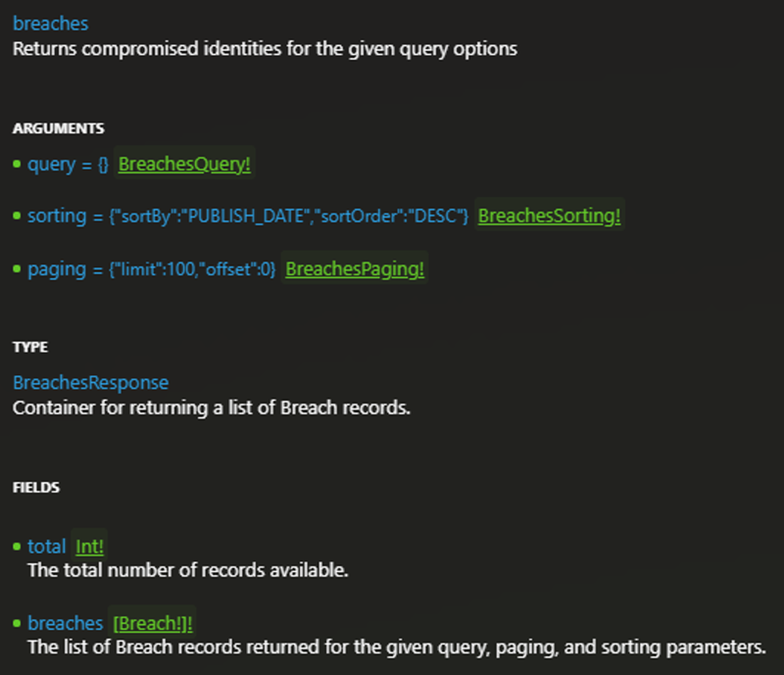Viewport: 784px width, 675px height.
Task: Open the BreachesSorting! type definition
Action: coord(549,217)
